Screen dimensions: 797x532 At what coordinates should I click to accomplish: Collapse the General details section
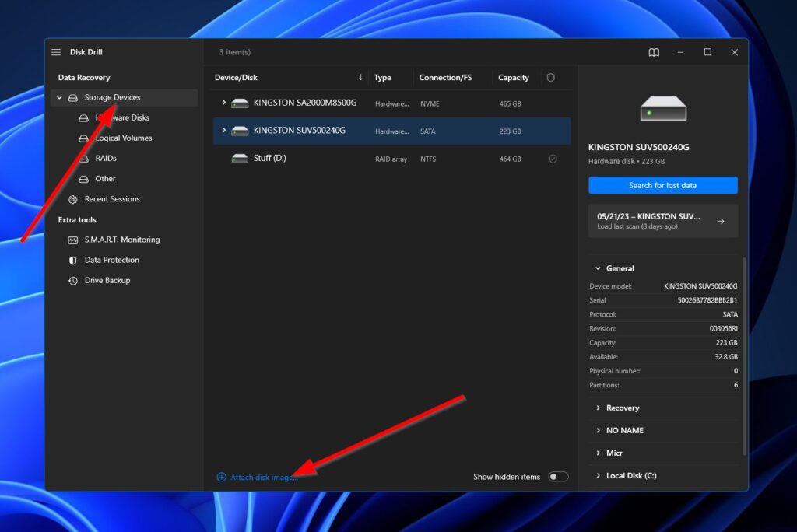(x=598, y=268)
